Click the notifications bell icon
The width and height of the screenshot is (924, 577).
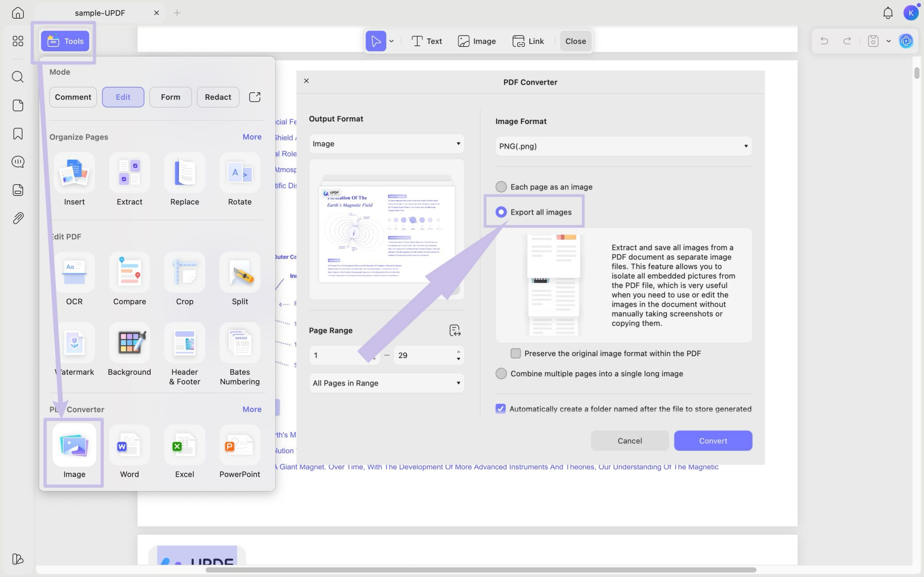pyautogui.click(x=888, y=13)
